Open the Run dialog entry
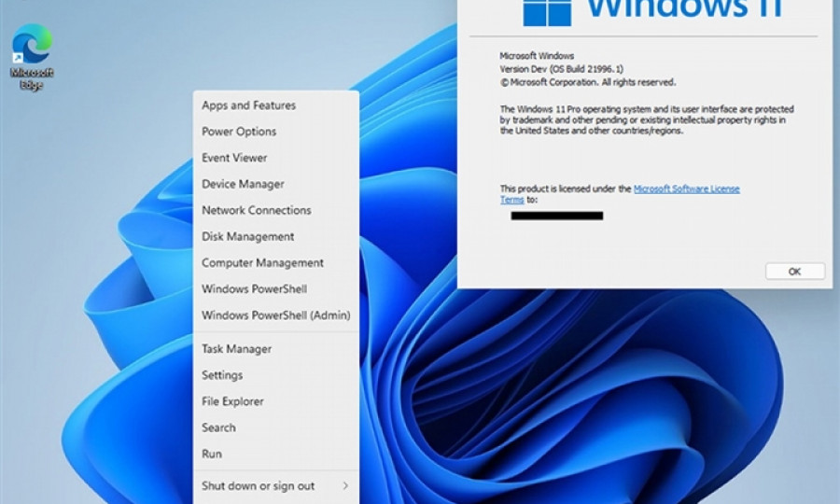Screen dimensions: 840x504 pyautogui.click(x=212, y=454)
